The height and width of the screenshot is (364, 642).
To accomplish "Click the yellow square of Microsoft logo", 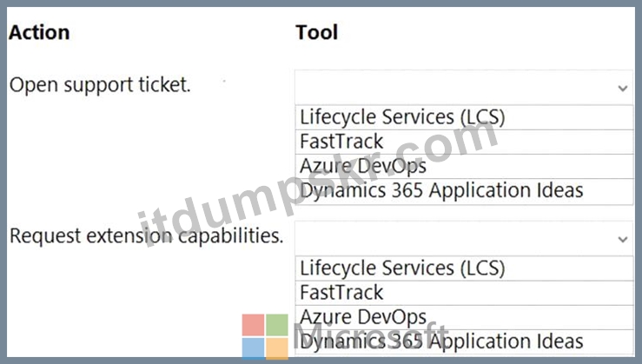I will (277, 349).
